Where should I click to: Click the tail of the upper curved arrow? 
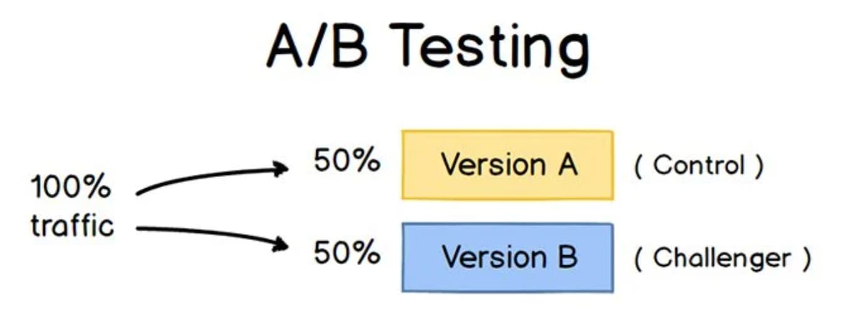click(x=140, y=193)
